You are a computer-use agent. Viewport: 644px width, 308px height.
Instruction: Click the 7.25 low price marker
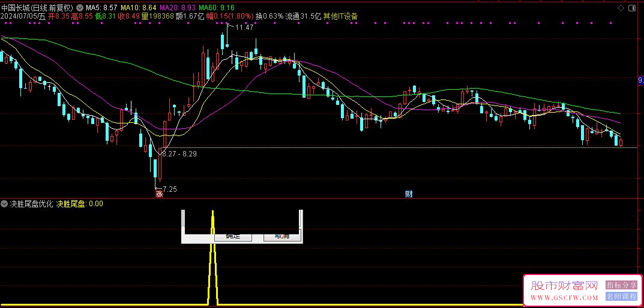[170, 189]
